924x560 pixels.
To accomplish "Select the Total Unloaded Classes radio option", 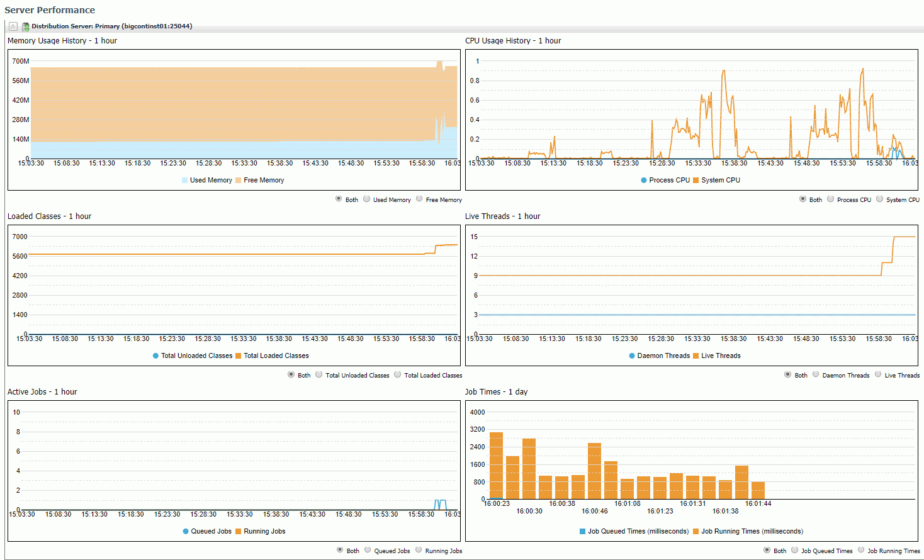I will [x=317, y=374].
